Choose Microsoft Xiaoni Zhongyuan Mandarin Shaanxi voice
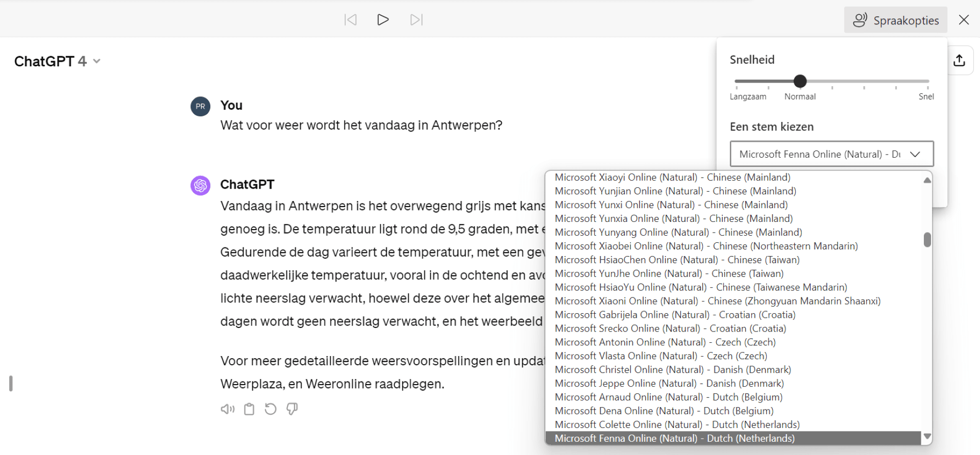Screen dimensions: 980x455 (x=733, y=301)
